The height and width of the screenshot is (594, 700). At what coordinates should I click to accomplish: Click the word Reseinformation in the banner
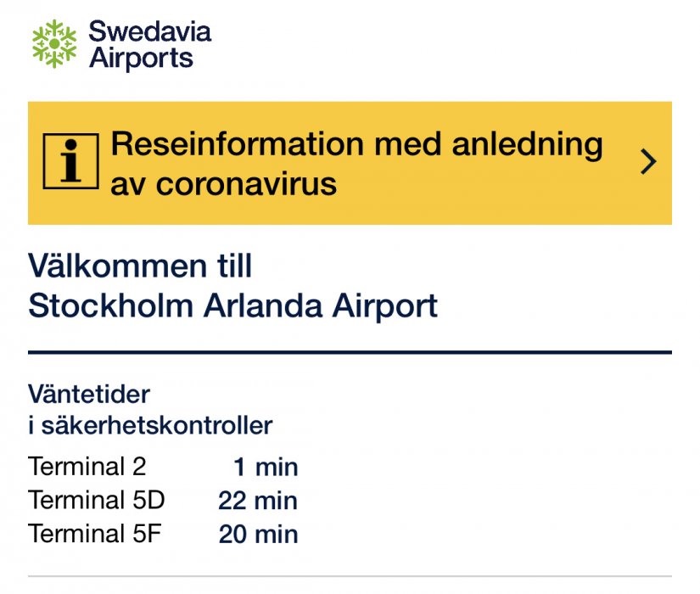coord(238,144)
